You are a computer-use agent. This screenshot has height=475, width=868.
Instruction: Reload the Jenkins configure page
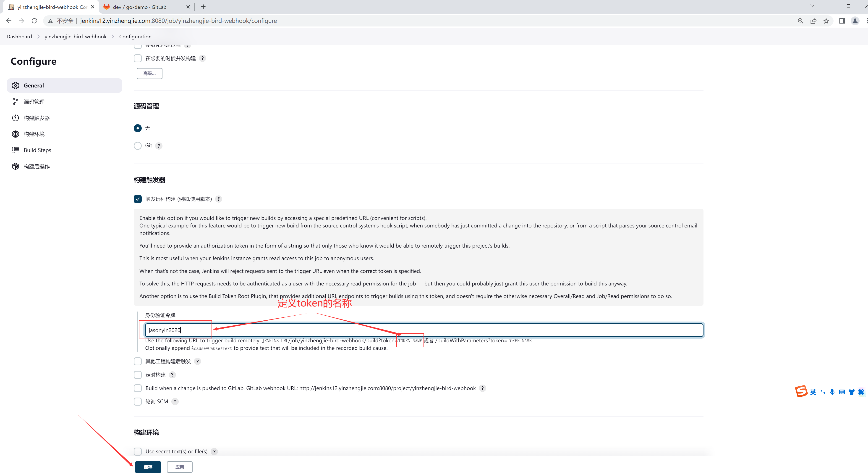pyautogui.click(x=34, y=21)
